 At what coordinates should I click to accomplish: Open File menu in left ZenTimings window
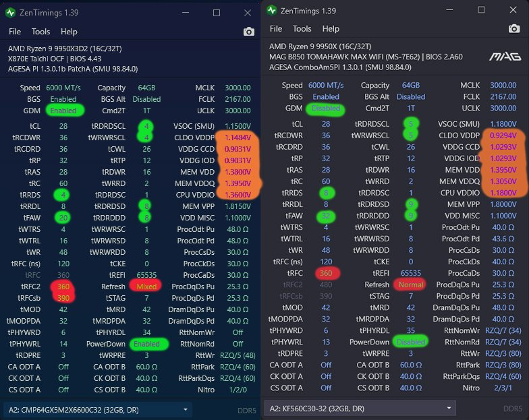click(x=15, y=32)
